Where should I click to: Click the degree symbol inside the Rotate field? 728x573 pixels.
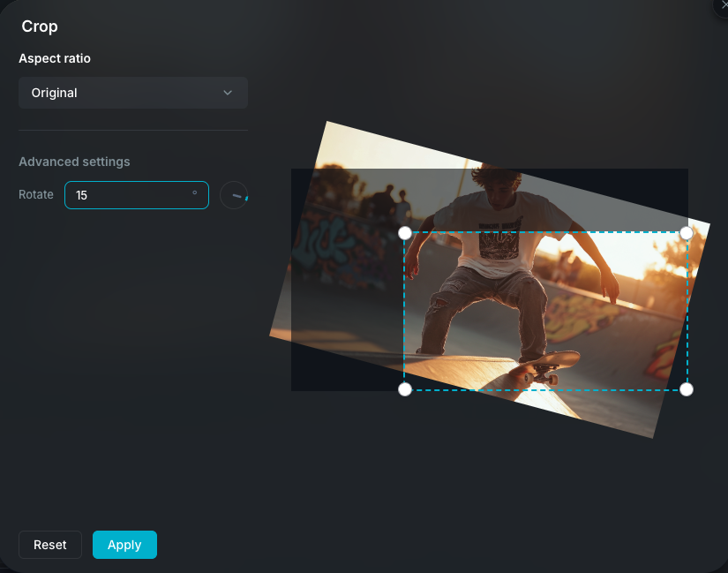pos(193,192)
